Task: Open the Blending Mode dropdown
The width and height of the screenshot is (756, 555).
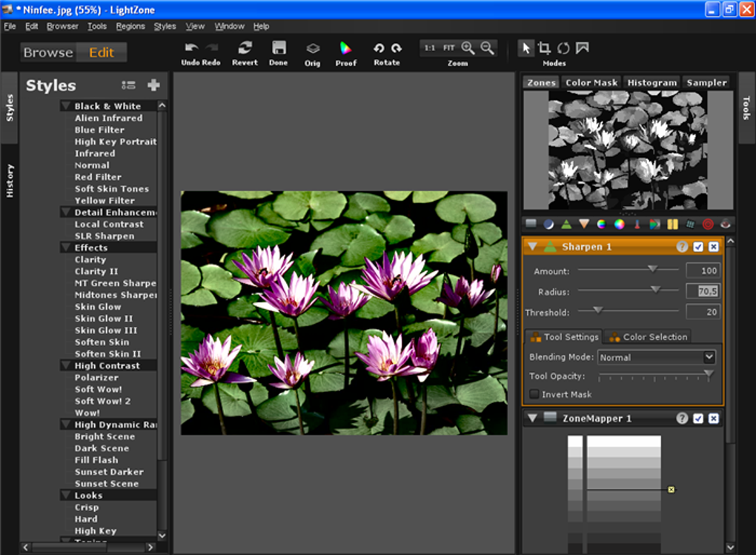Action: 656,357
